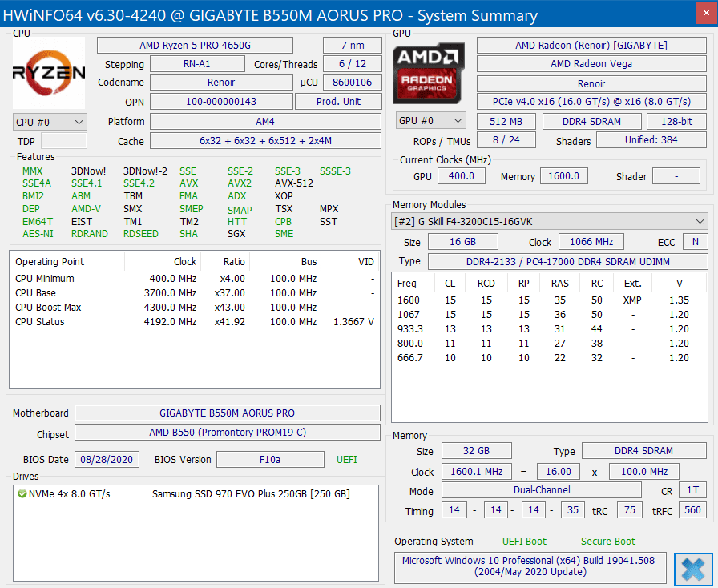Select the CPU Status row
Screen dimensions: 718x588
coord(195,322)
